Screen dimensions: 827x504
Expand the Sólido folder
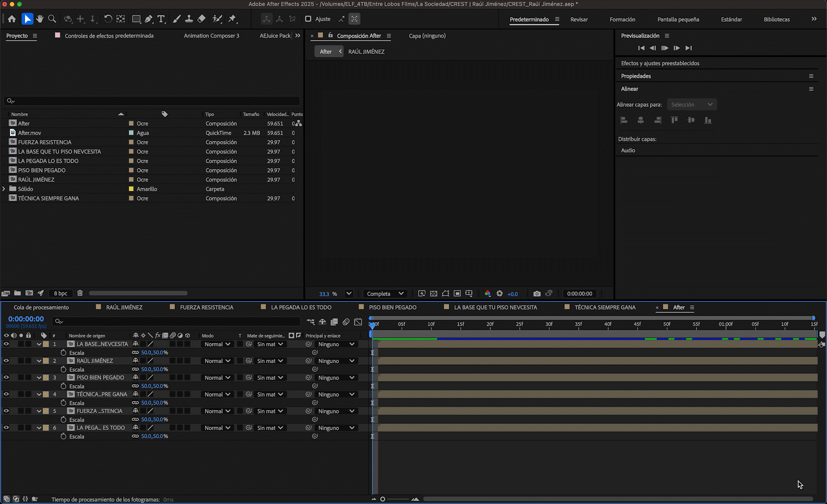click(4, 189)
